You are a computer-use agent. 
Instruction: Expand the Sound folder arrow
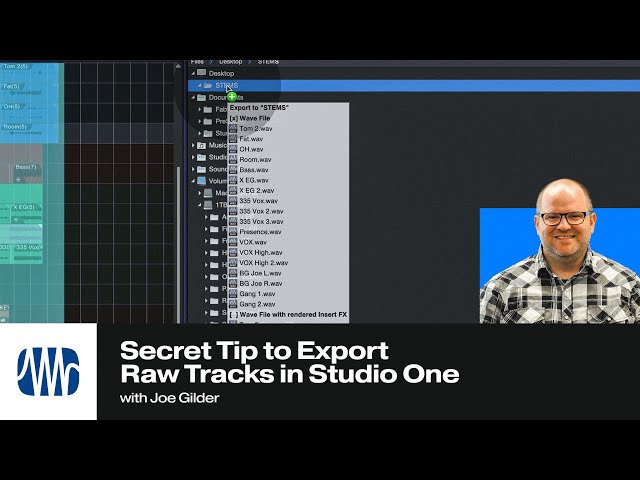193,169
